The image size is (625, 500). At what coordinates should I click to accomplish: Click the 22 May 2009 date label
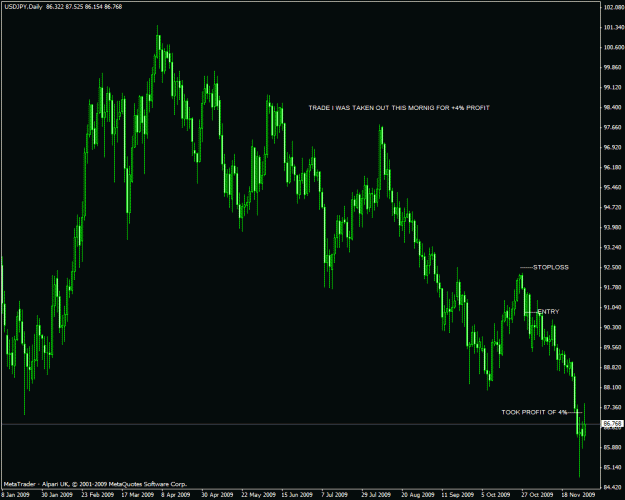point(258,495)
